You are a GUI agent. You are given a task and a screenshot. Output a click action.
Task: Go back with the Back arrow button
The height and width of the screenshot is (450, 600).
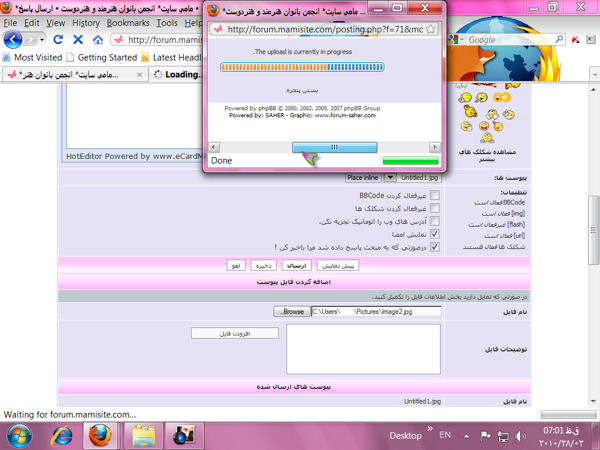pyautogui.click(x=13, y=39)
